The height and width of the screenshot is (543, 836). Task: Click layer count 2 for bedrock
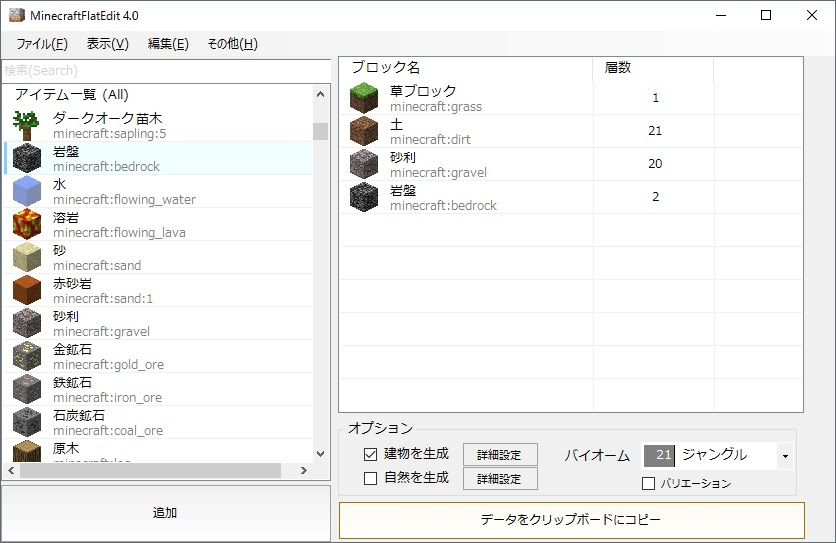(x=655, y=197)
